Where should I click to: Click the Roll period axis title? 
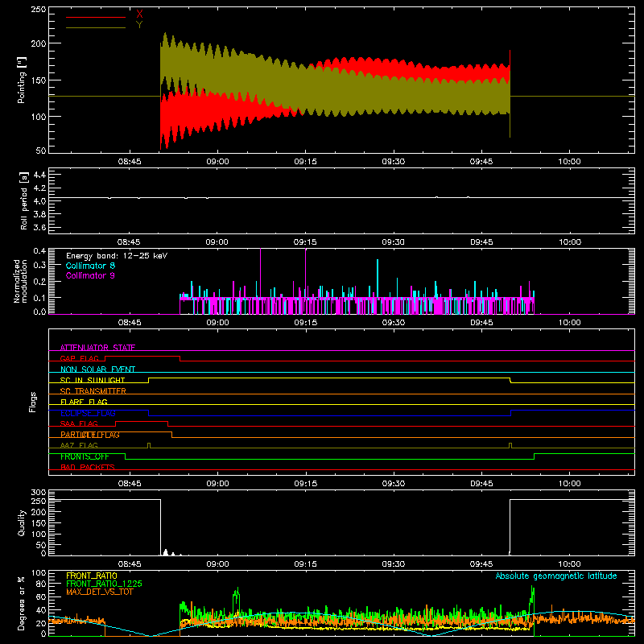[23, 200]
